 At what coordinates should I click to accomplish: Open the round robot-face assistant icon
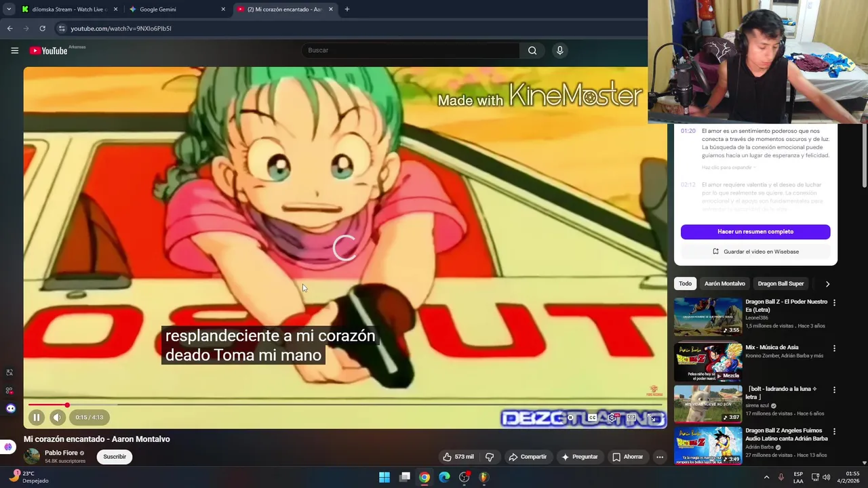click(x=10, y=408)
